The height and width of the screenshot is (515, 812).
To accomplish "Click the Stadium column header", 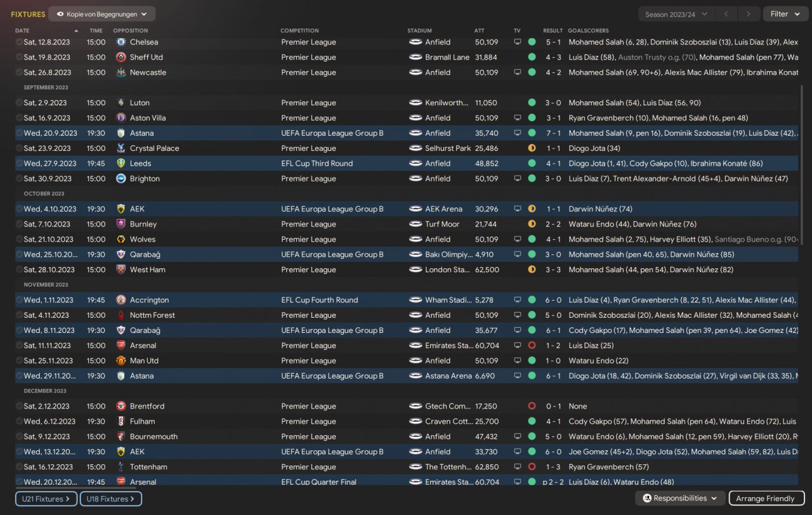I will click(x=419, y=30).
